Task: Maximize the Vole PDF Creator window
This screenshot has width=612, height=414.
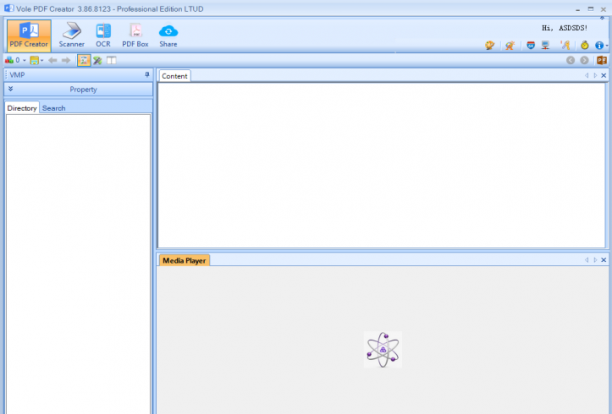Action: [591, 9]
